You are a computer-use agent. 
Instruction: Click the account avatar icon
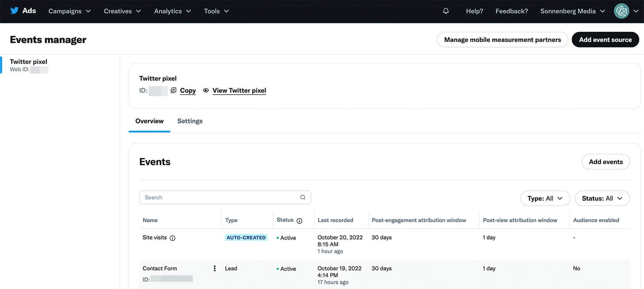[x=621, y=11]
